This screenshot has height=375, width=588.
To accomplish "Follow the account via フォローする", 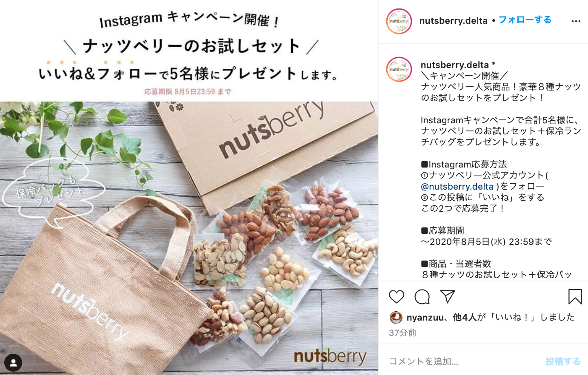I will tap(525, 20).
